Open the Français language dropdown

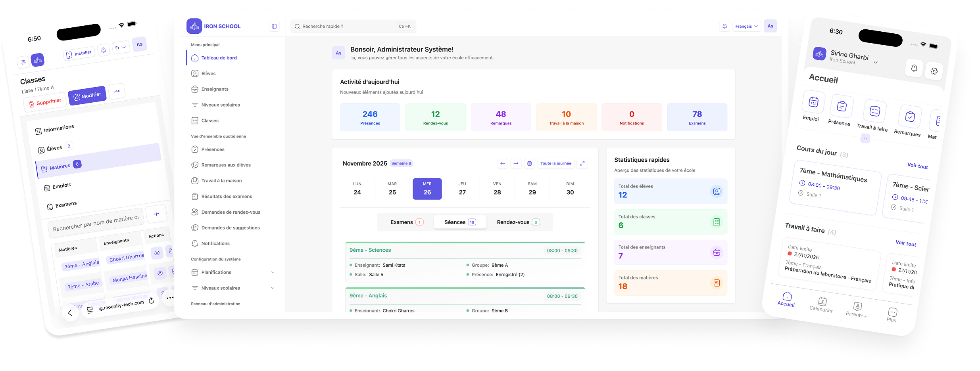pos(746,26)
